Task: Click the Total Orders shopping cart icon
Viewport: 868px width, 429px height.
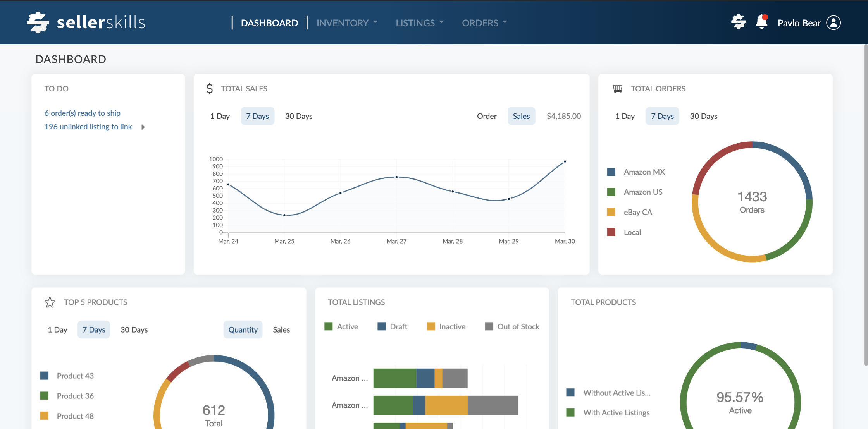Action: 617,89
